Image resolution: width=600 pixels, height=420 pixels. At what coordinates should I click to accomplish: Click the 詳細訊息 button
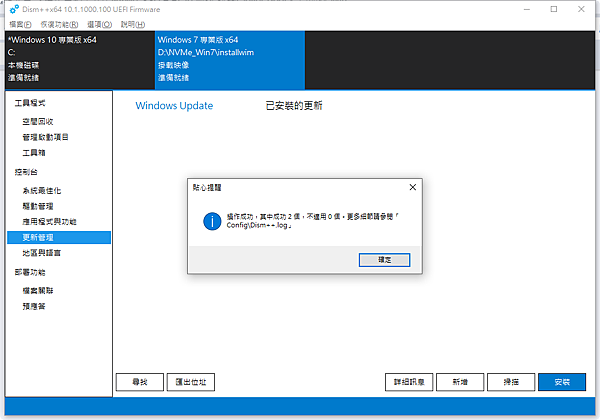pyautogui.click(x=409, y=382)
